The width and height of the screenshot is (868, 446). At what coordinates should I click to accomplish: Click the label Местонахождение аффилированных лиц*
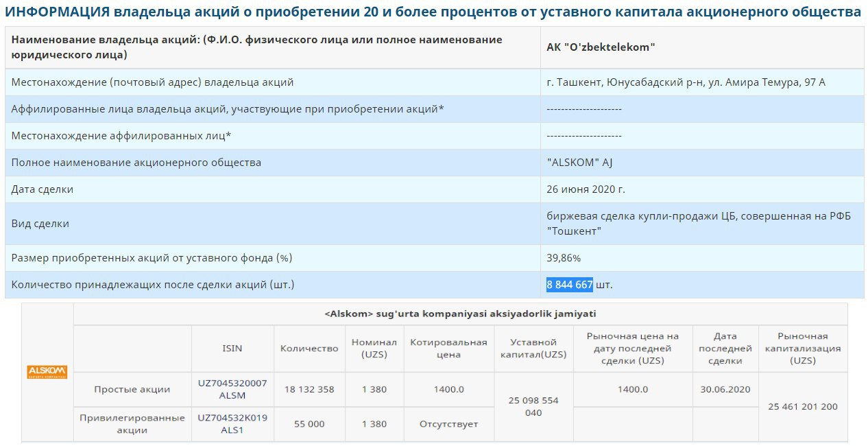121,136
